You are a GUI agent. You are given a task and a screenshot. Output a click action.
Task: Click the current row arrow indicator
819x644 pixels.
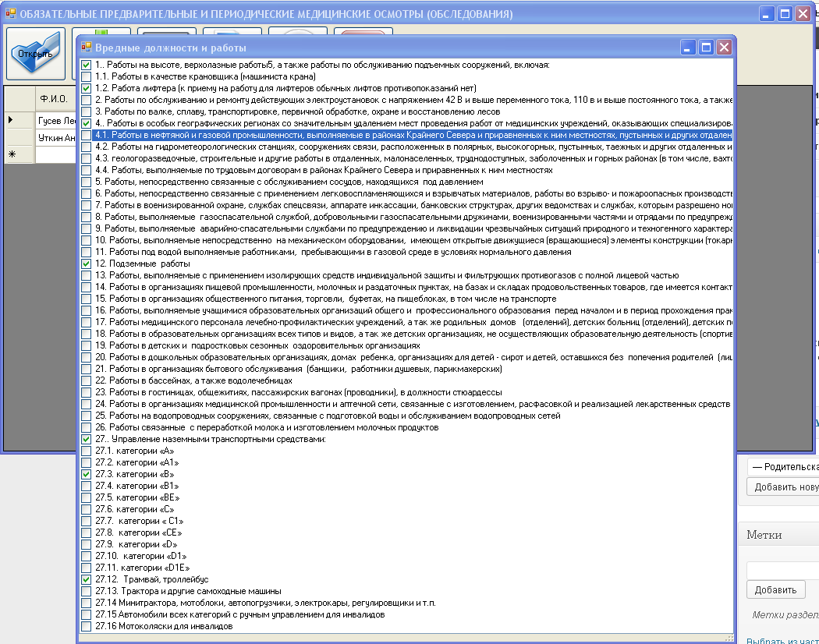click(x=11, y=120)
